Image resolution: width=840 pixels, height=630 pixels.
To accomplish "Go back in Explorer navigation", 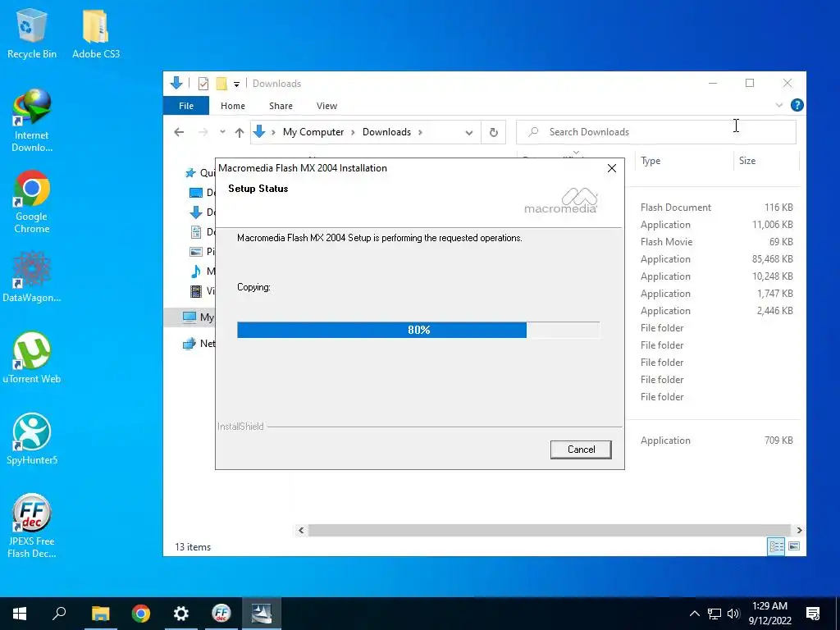I will 179,132.
